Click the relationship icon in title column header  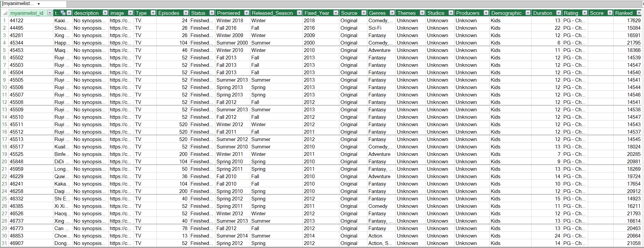[63, 13]
